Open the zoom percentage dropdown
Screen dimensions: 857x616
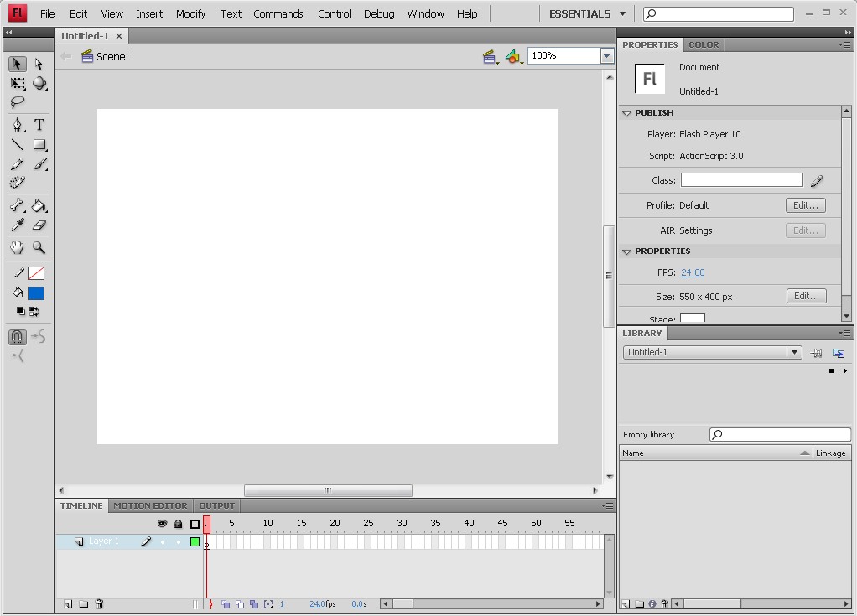pyautogui.click(x=605, y=55)
